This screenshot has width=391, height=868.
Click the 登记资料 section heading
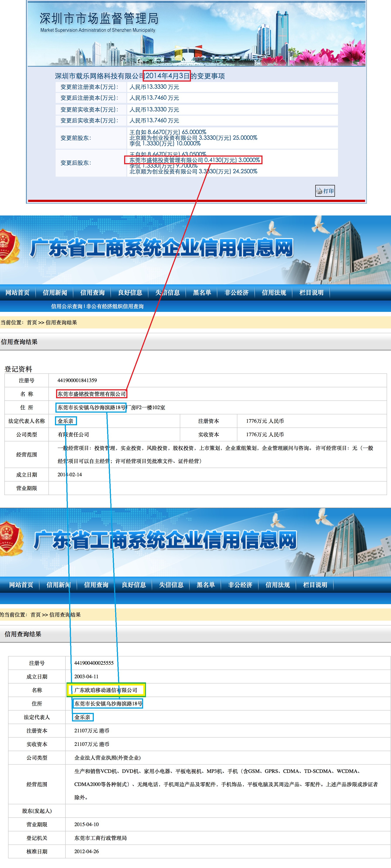tap(18, 369)
